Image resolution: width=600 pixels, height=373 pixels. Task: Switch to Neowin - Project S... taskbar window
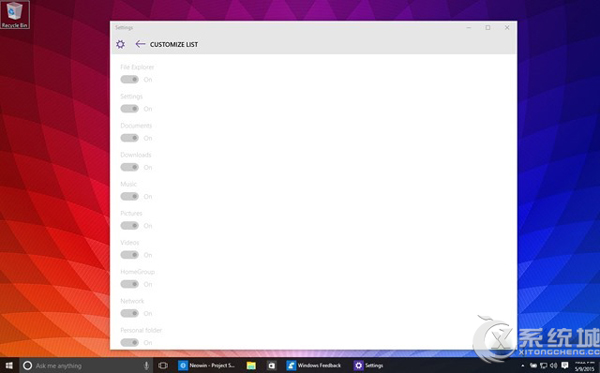point(207,365)
